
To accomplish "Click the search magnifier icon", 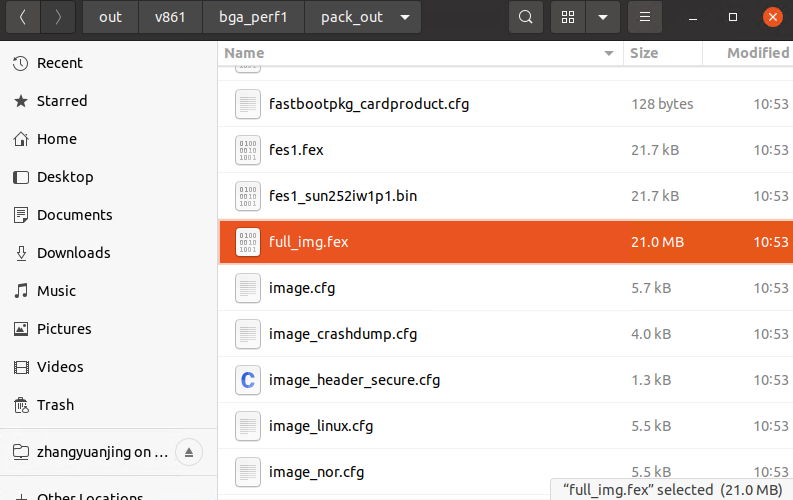I will point(526,18).
